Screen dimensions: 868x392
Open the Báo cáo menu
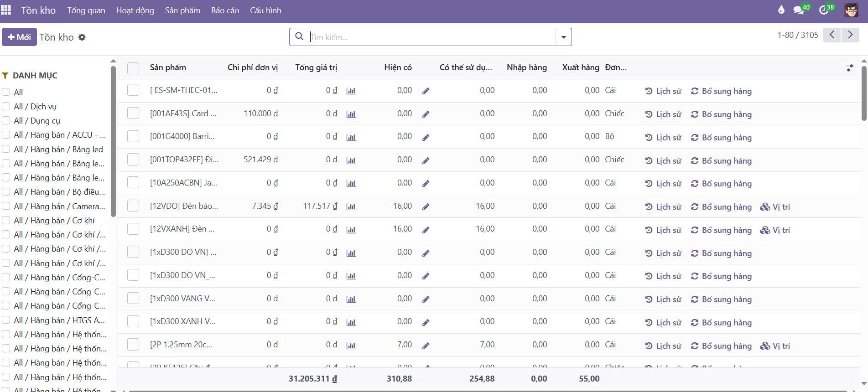(225, 10)
